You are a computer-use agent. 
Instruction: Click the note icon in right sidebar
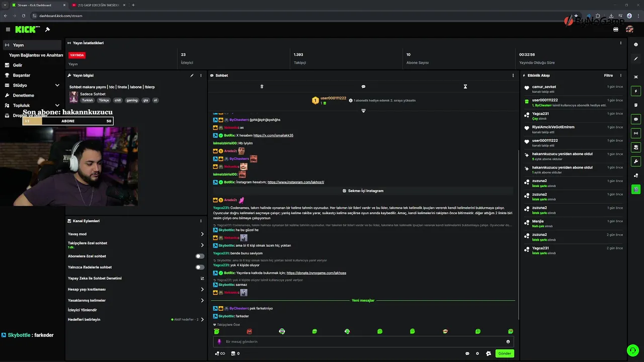[636, 105]
